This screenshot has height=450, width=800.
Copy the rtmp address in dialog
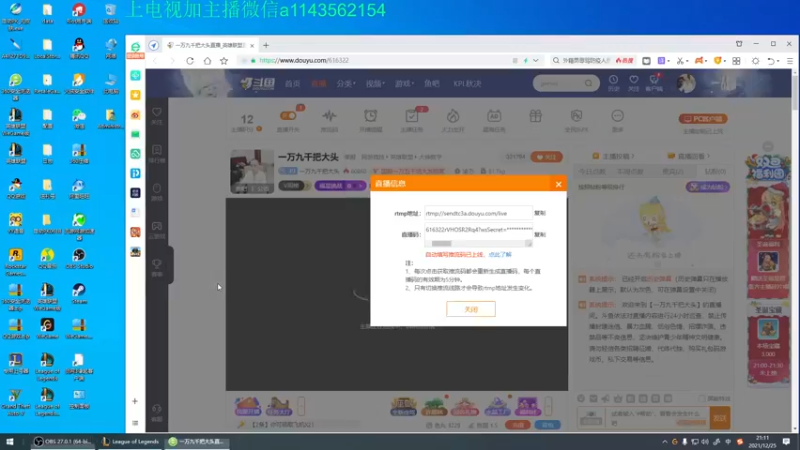coord(539,213)
